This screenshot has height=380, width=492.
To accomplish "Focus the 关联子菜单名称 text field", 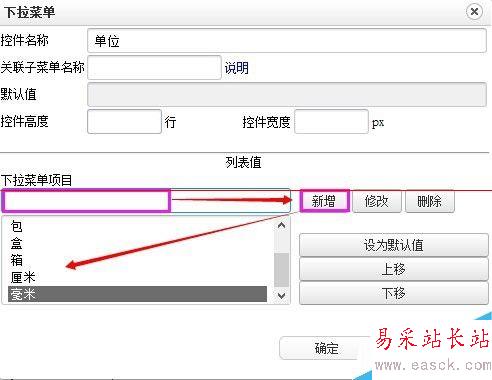I will tap(154, 67).
